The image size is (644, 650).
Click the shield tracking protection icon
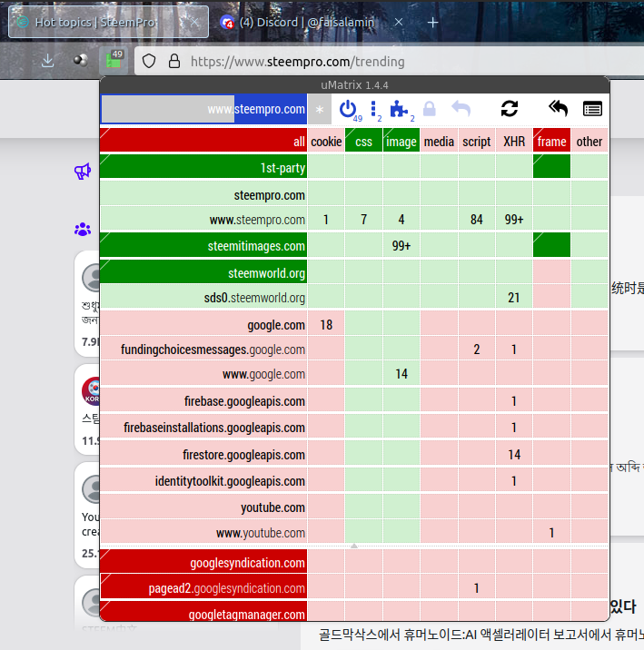point(149,62)
